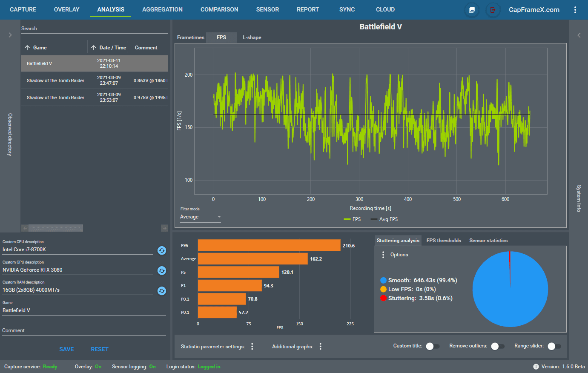Switch to the CAPTURE tab
Image resolution: width=588 pixels, height=373 pixels.
pos(23,9)
